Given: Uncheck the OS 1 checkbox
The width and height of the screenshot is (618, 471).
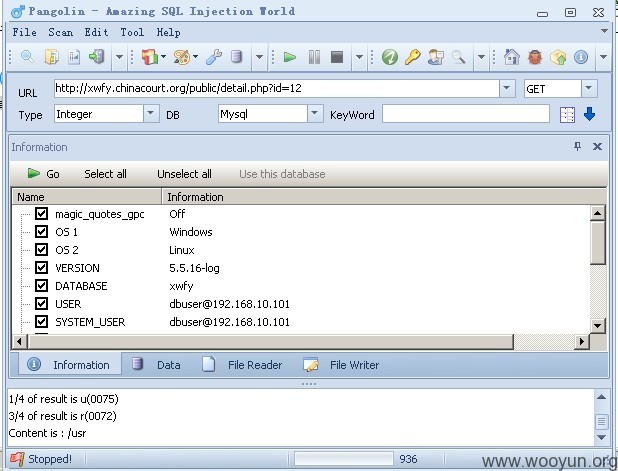Looking at the screenshot, I should click(41, 231).
